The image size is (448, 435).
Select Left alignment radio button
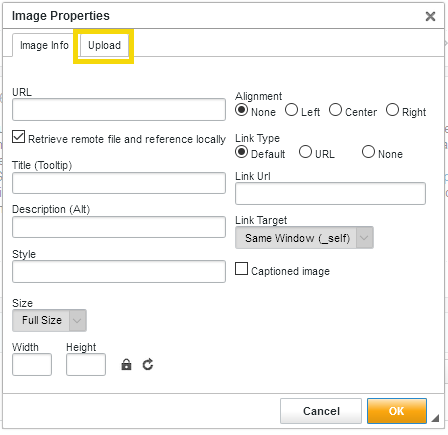(x=291, y=110)
